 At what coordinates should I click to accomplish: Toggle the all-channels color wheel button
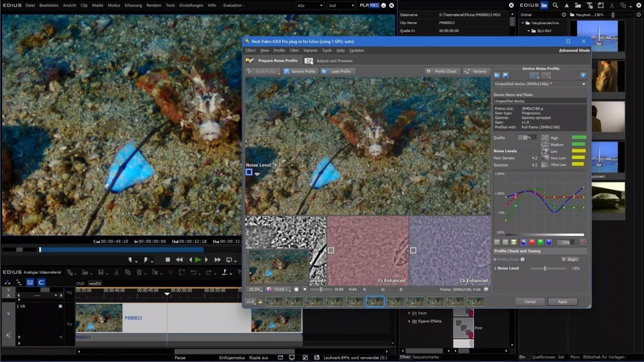click(523, 242)
